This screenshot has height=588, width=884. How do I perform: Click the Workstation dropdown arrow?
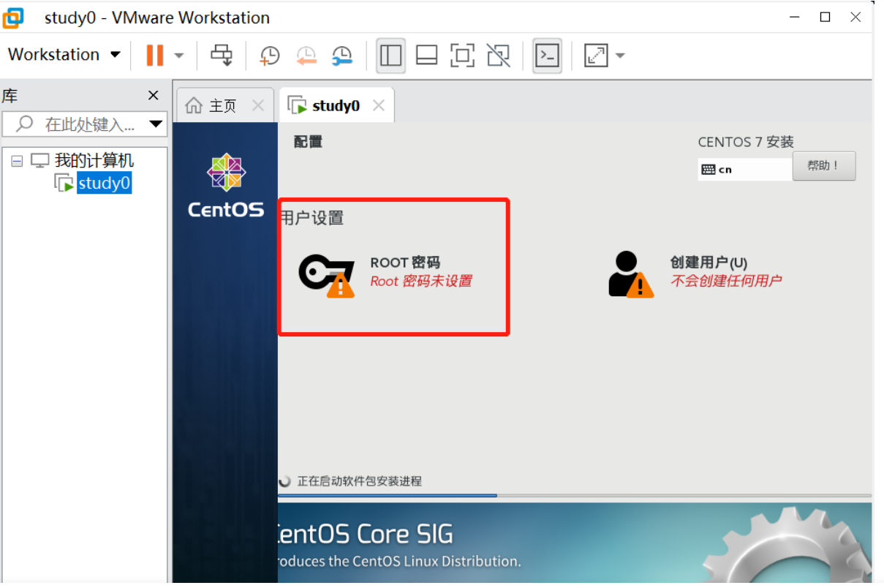coord(115,55)
